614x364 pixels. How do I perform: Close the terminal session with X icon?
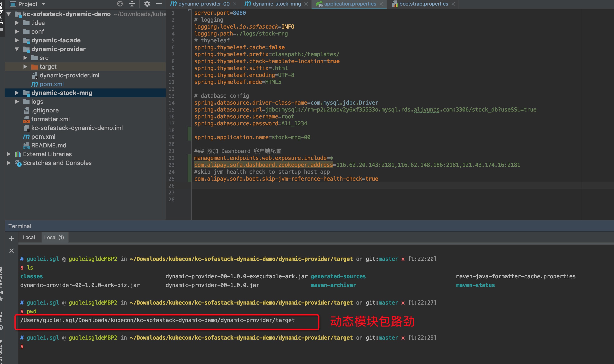(11, 250)
